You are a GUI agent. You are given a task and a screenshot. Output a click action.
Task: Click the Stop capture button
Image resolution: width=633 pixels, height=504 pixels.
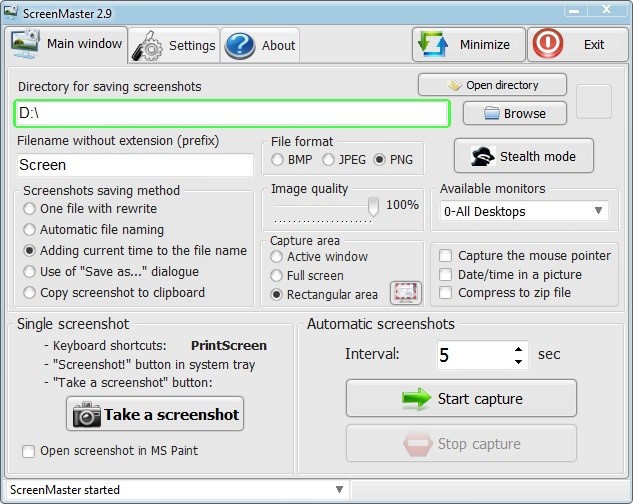click(461, 443)
